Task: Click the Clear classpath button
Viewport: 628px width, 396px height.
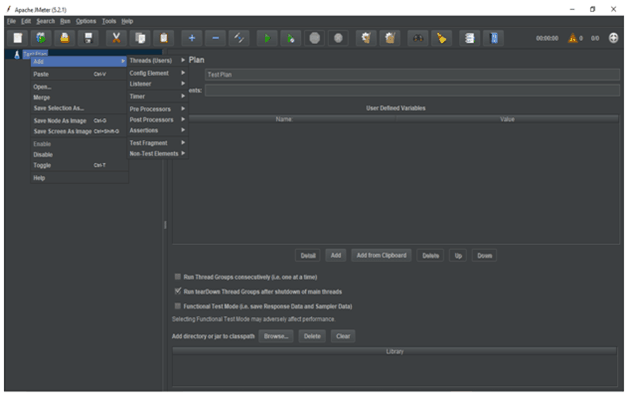Action: pos(343,336)
